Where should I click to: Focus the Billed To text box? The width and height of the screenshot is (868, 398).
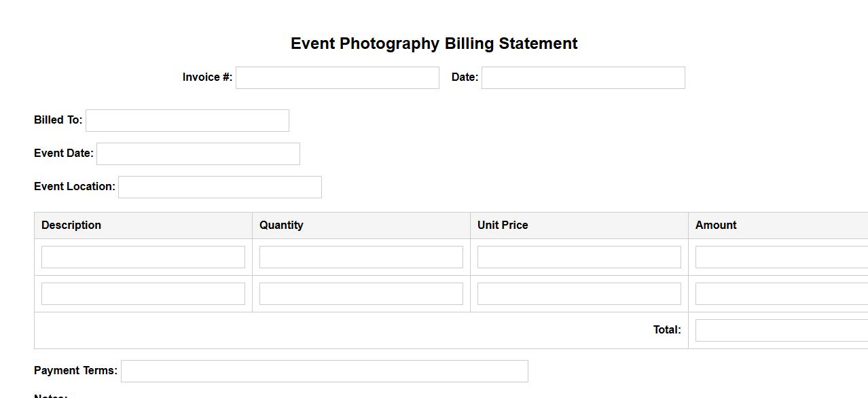(x=187, y=120)
